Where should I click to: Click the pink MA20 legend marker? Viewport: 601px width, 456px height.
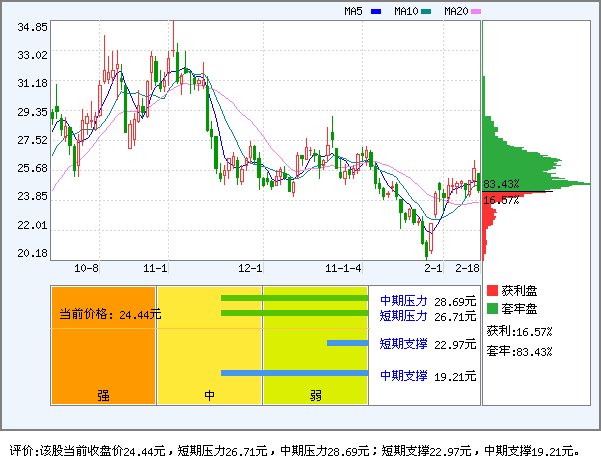tap(476, 12)
